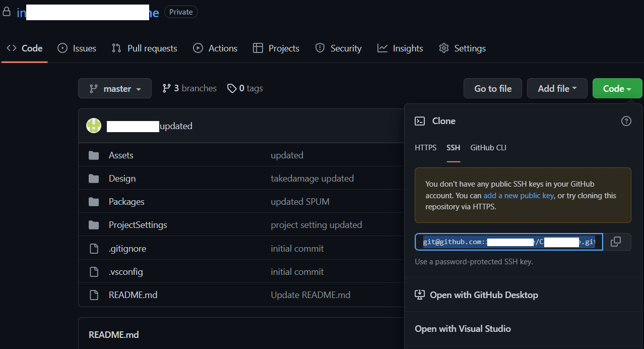This screenshot has height=349, width=644.
Task: Open the Projects tab
Action: pos(276,48)
